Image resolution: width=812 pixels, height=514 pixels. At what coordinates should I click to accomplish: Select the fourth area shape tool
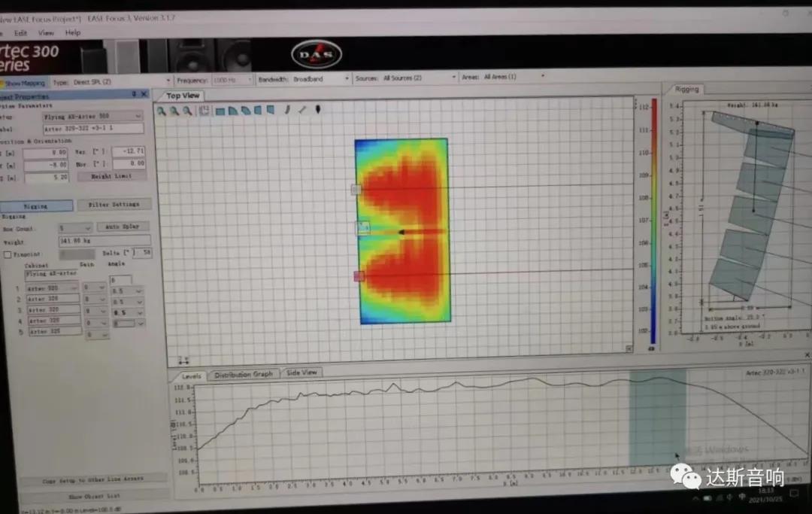click(x=258, y=111)
